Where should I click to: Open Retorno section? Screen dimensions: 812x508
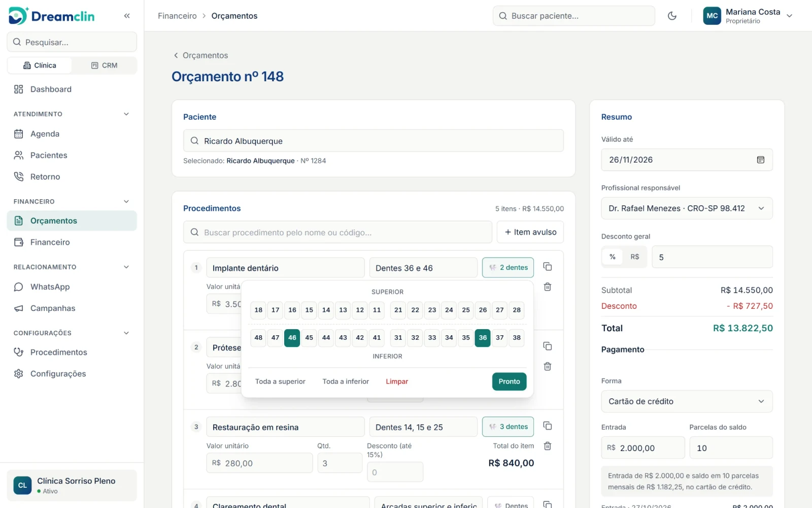pyautogui.click(x=72, y=177)
